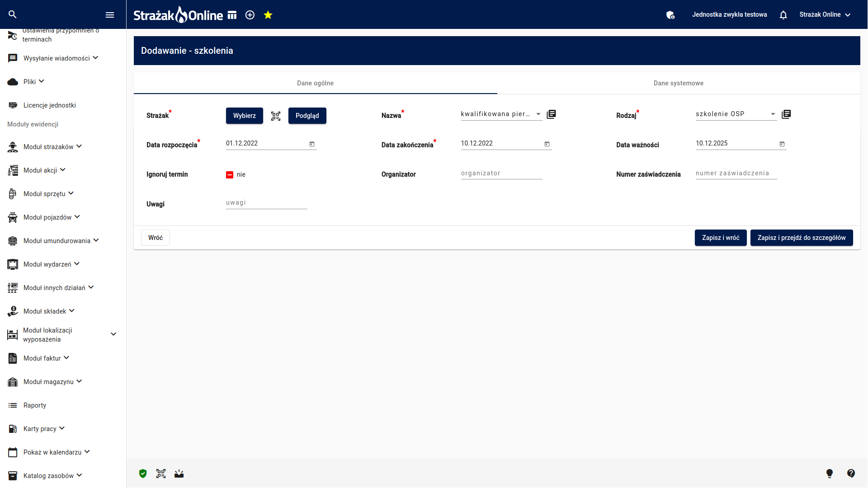Click the Licencje jednostki sidebar icon

point(13,105)
